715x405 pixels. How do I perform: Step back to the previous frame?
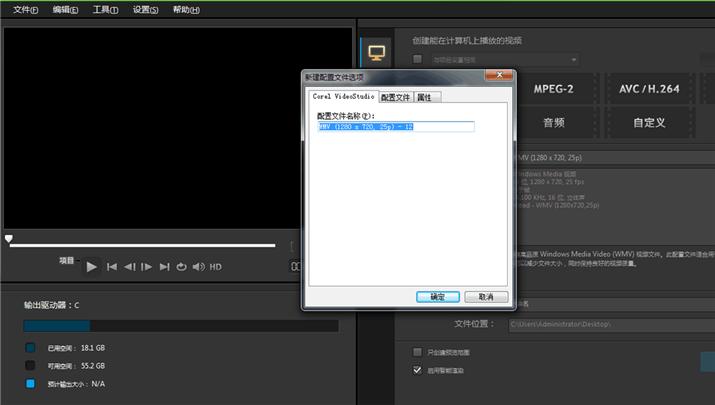click(129, 266)
